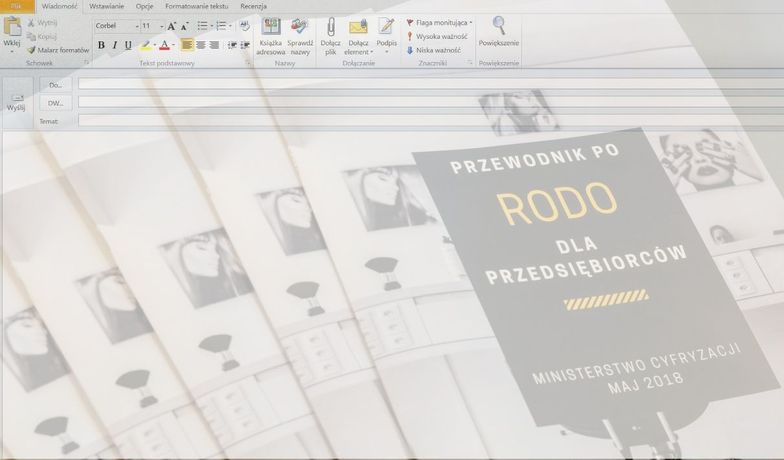Viewport: 784px width, 460px height.
Task: Click the Wyślij (send) button
Action: [16, 102]
